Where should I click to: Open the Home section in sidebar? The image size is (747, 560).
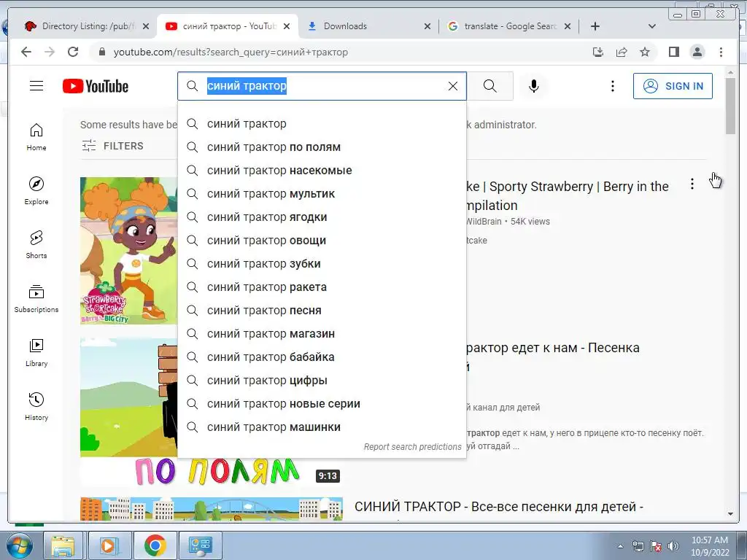click(36, 137)
